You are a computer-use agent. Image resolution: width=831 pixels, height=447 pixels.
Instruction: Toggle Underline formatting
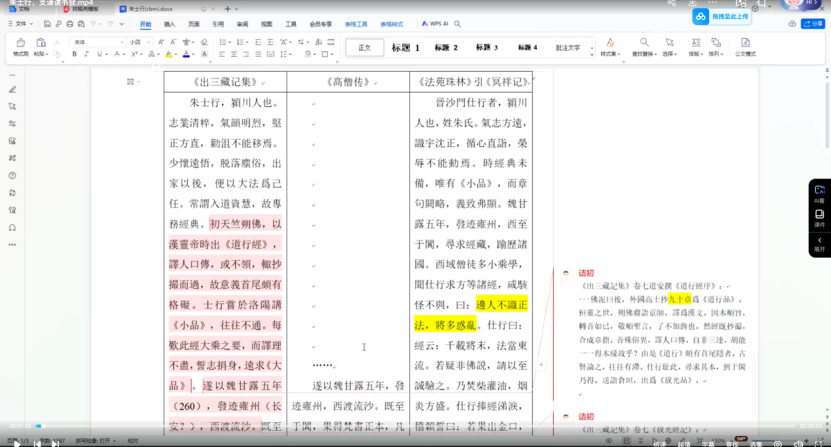point(99,54)
